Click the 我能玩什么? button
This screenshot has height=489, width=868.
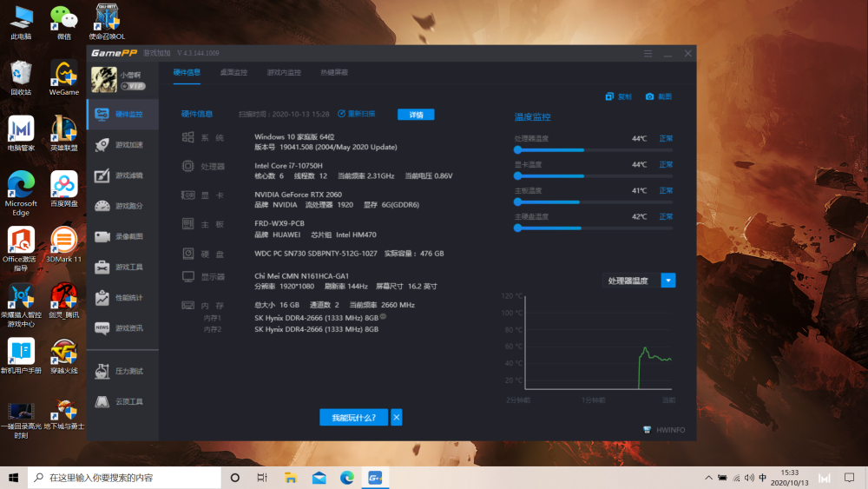(354, 418)
